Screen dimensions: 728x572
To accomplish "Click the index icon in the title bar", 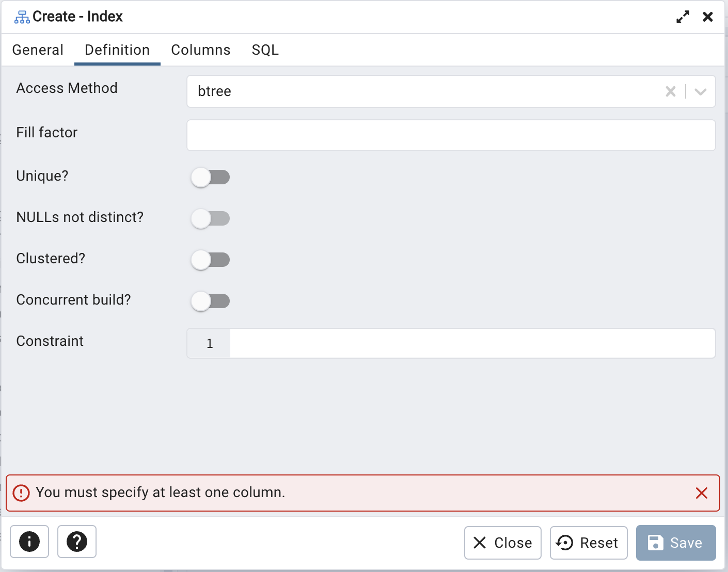I will click(x=22, y=17).
